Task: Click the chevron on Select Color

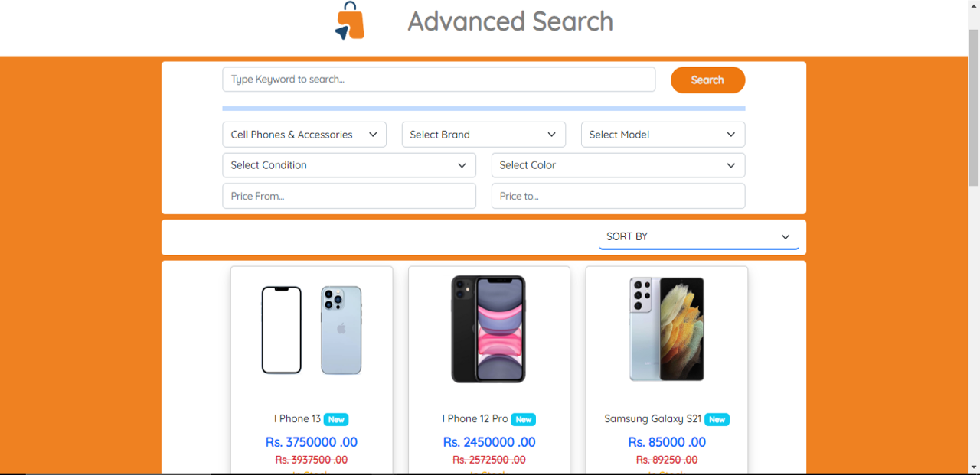Action: (x=730, y=164)
